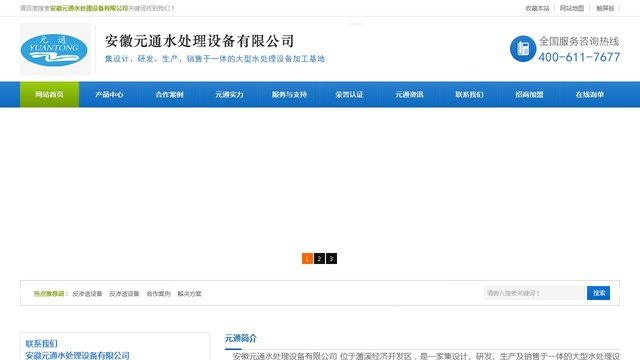Click 元通简介 section heading

(241, 338)
